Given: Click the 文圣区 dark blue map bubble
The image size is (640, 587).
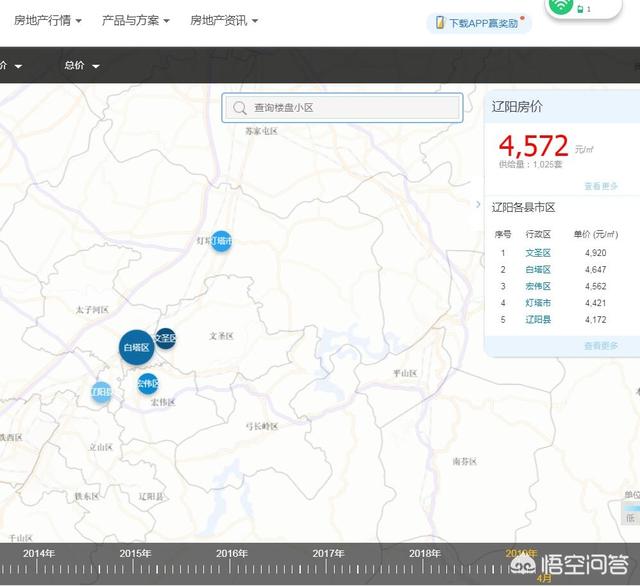Looking at the screenshot, I should (166, 339).
